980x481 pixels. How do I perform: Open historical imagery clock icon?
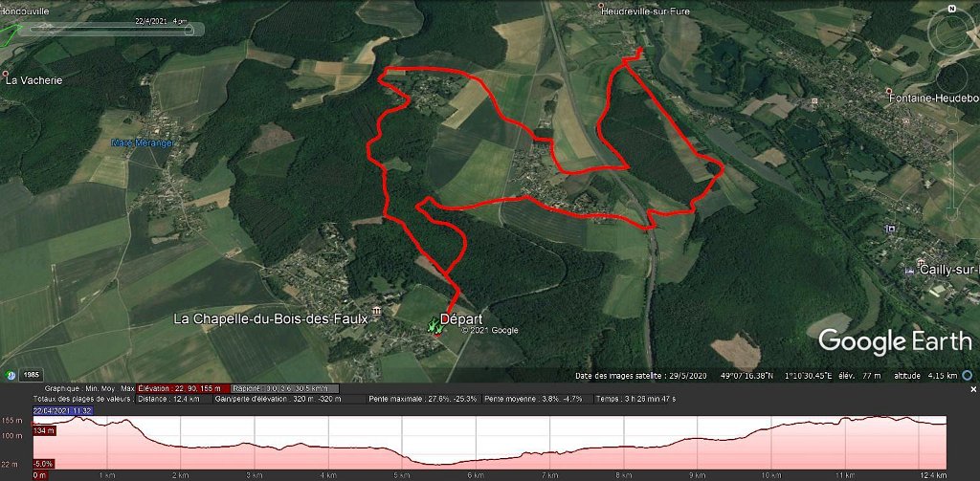pyautogui.click(x=11, y=375)
